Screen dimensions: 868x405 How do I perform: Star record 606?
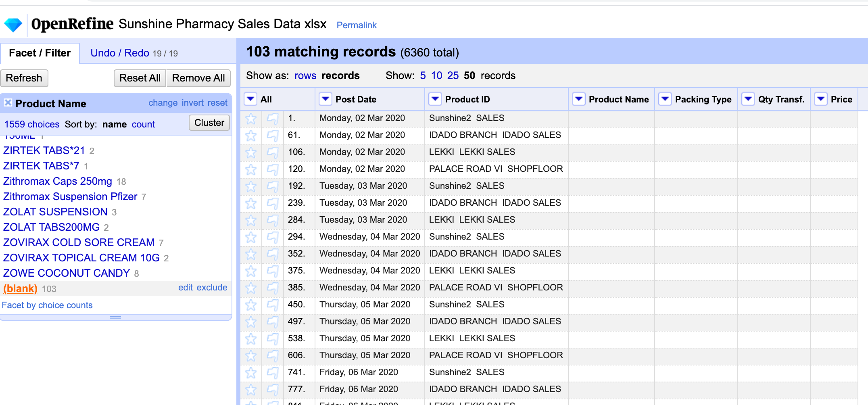251,356
